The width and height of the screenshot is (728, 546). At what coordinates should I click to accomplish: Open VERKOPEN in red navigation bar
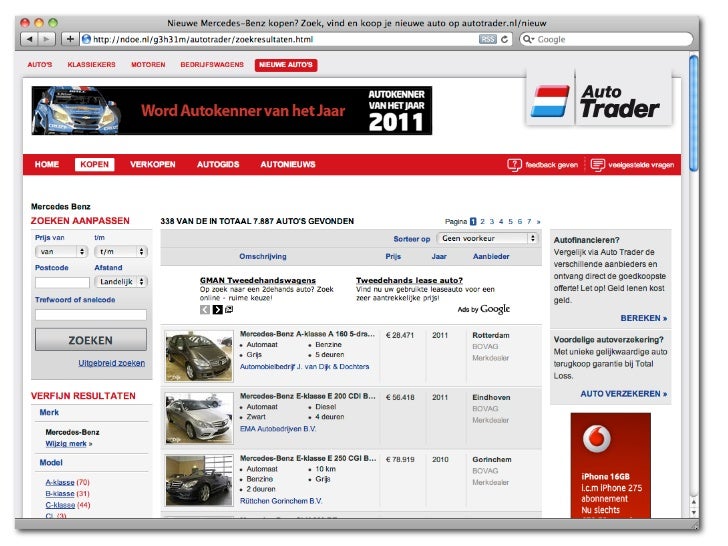pos(153,164)
